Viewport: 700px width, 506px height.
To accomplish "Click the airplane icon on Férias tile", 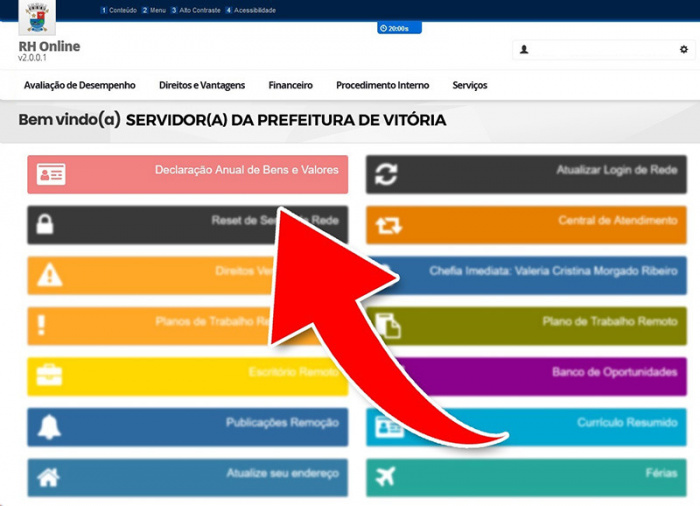I will click(385, 477).
